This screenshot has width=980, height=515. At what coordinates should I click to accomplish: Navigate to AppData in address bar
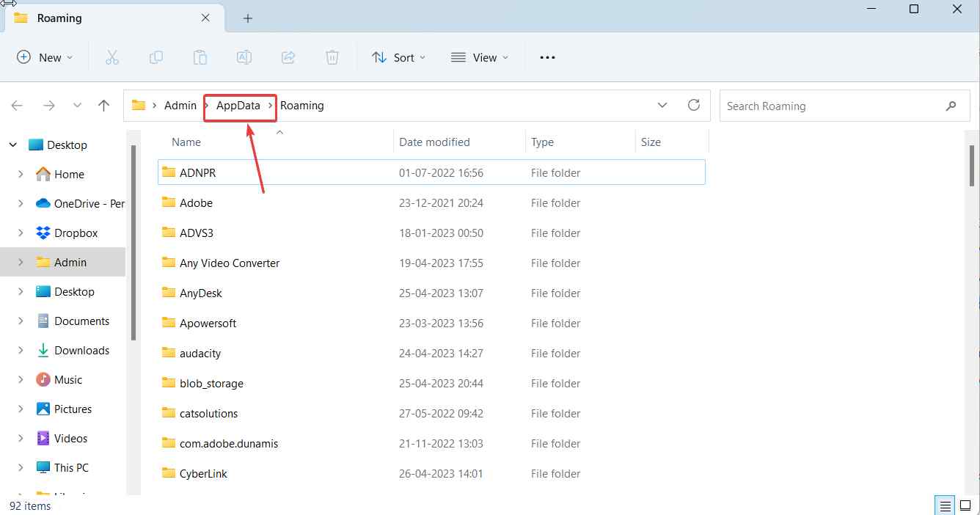tap(238, 106)
